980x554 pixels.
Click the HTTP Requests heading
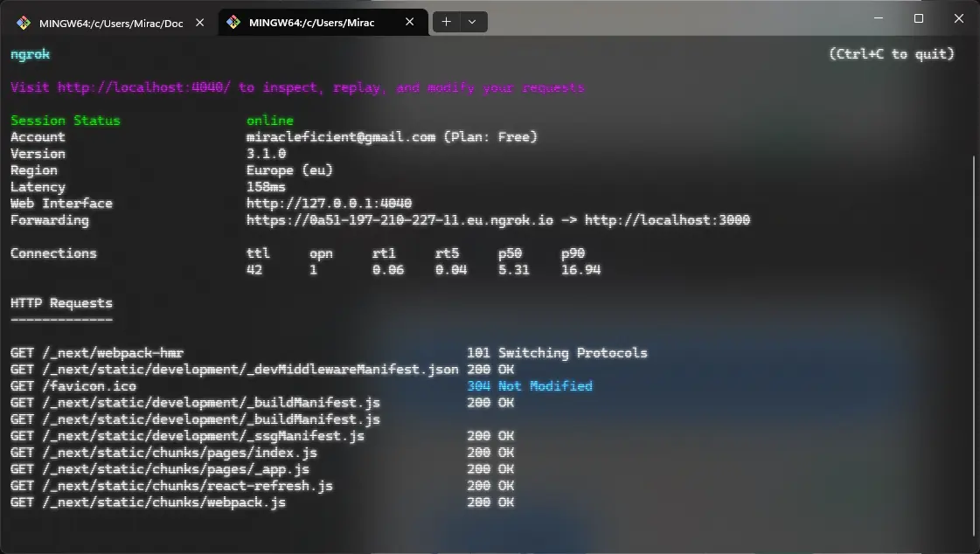61,303
